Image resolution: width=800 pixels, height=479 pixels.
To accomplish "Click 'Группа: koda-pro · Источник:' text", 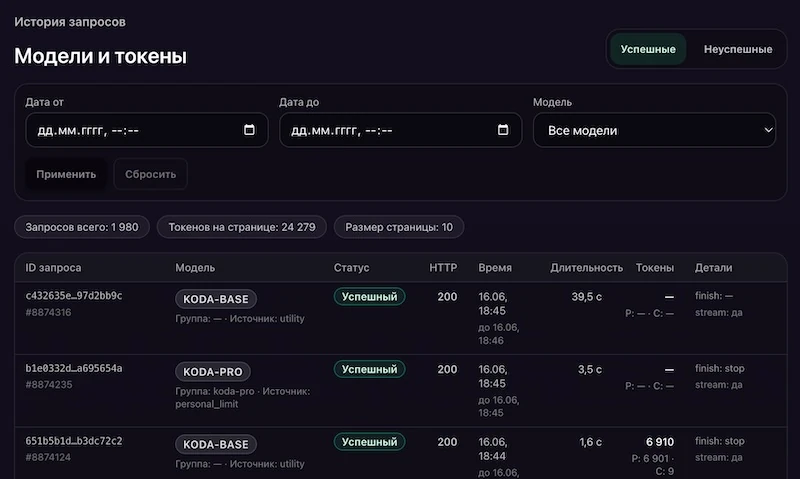I will [x=242, y=391].
